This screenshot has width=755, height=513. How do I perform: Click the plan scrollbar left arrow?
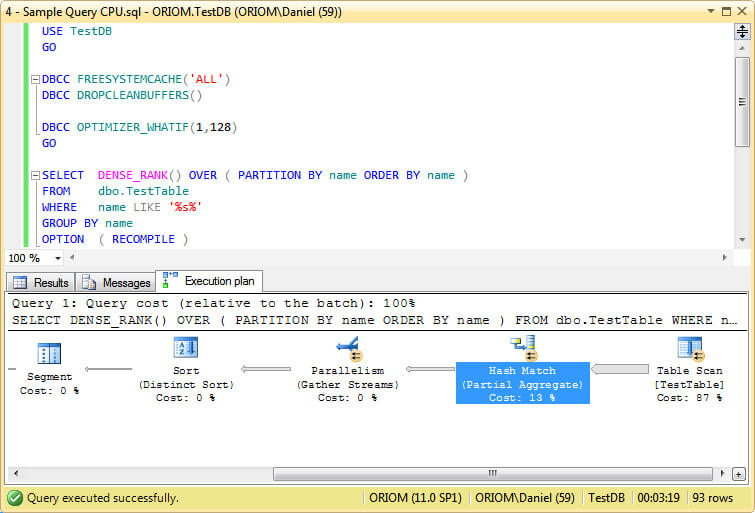pos(16,474)
